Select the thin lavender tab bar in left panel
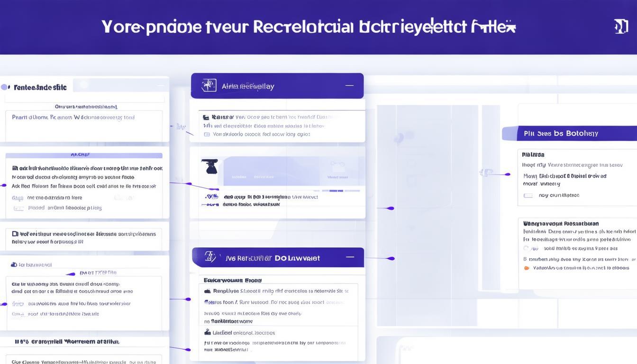The image size is (637, 364). [83, 155]
